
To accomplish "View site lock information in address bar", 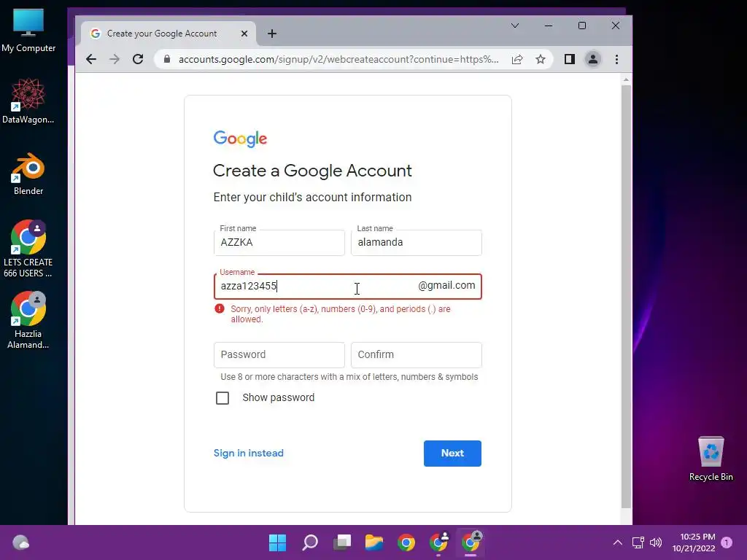I will [167, 59].
